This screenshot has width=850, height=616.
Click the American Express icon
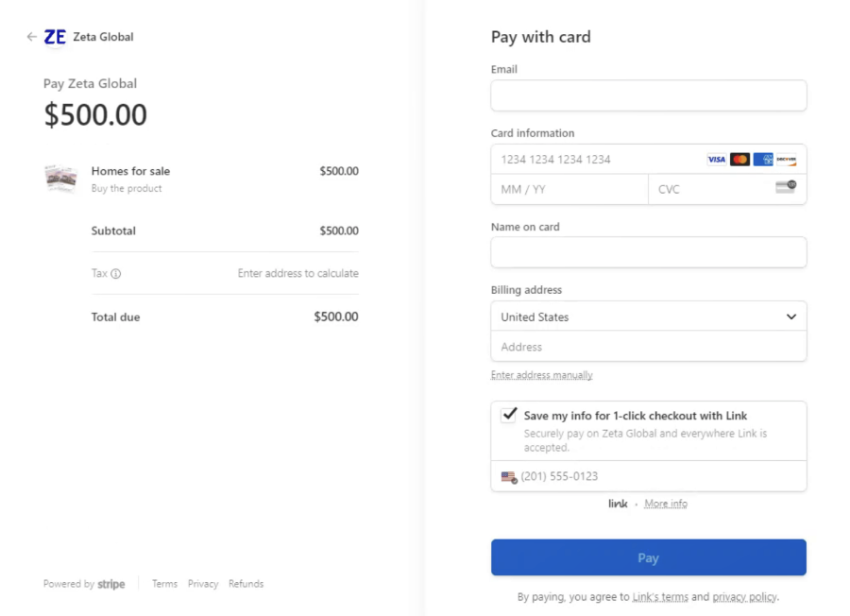click(x=763, y=159)
